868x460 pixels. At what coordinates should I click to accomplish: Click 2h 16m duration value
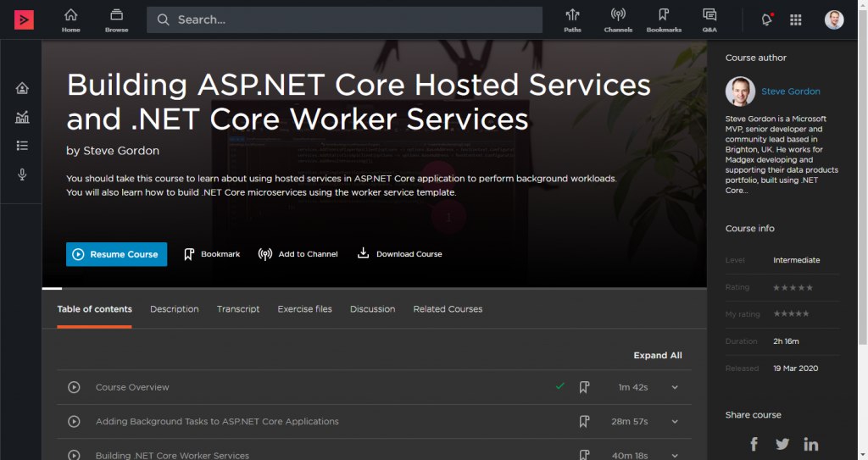click(x=786, y=341)
